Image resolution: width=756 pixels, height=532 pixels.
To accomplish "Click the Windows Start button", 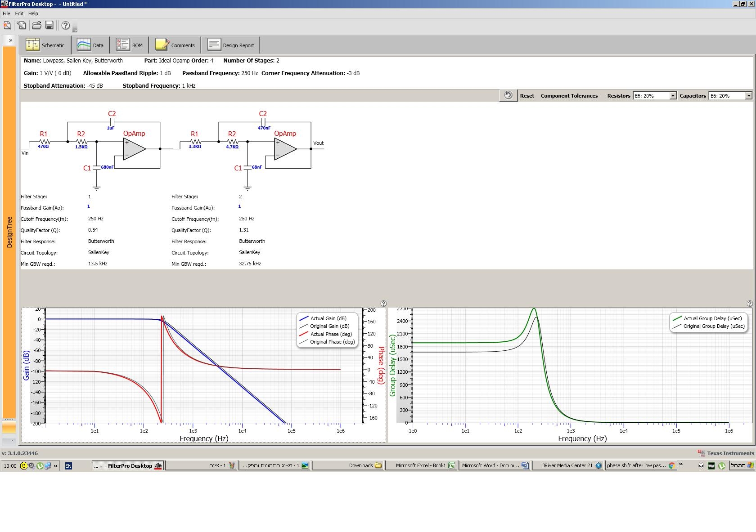I will pos(742,466).
